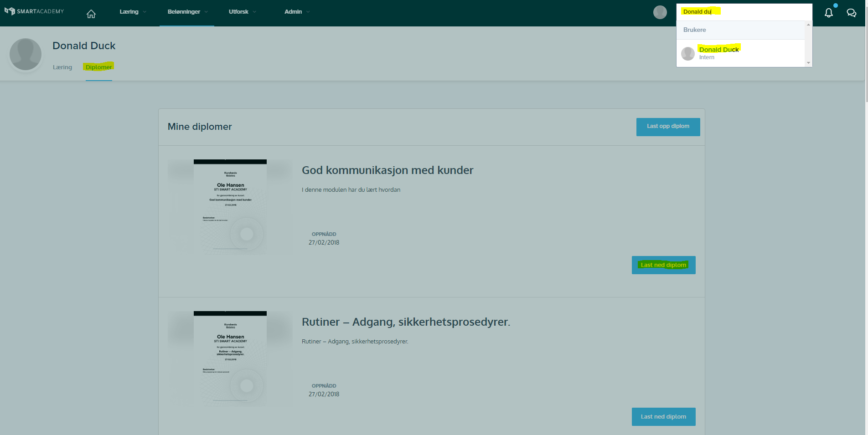Click the Last opp diplom button

(x=668, y=127)
